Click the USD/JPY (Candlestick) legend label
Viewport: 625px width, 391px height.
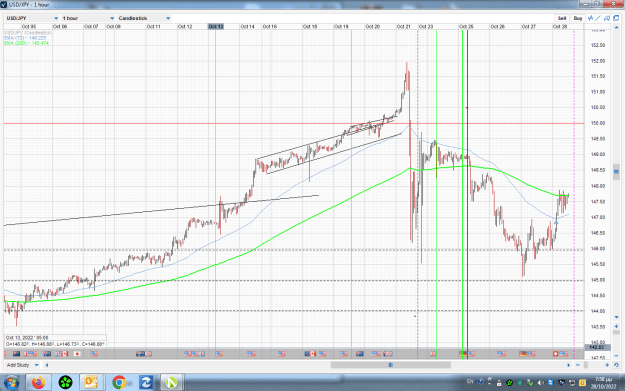tap(28, 33)
